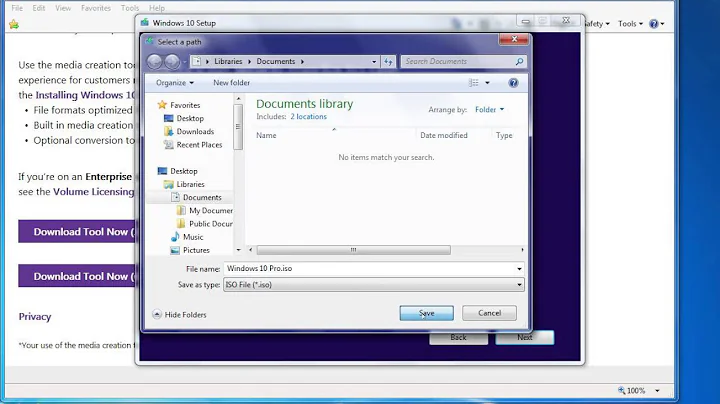Open the Edit menu in Internet Explorer
The width and height of the screenshot is (720, 404).
39,8
